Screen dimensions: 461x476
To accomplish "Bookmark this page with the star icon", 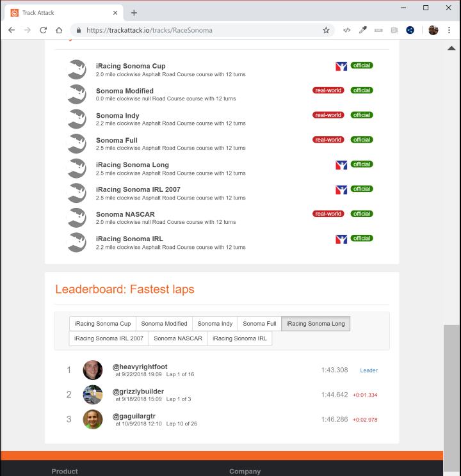I will [326, 30].
